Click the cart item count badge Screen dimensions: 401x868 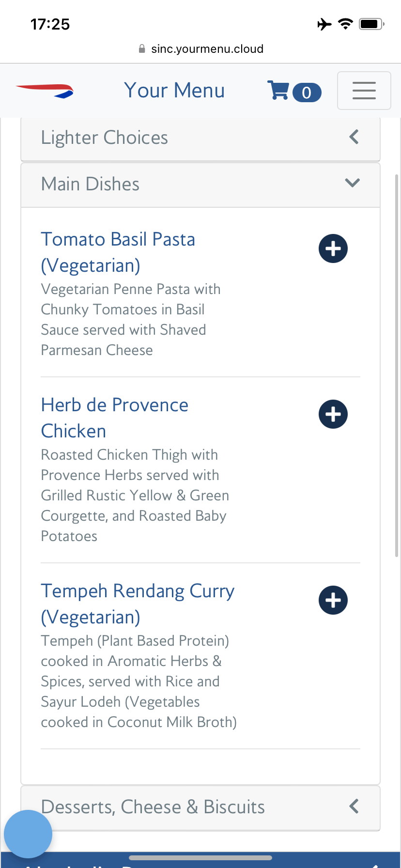(307, 93)
